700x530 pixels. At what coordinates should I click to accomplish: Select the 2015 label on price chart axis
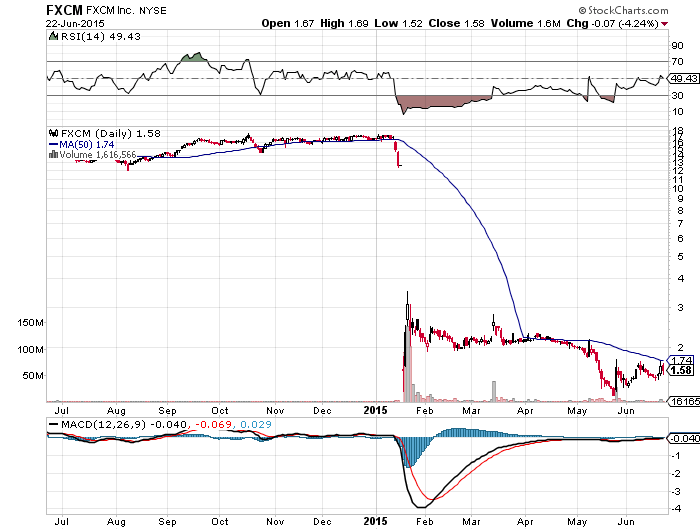point(376,410)
